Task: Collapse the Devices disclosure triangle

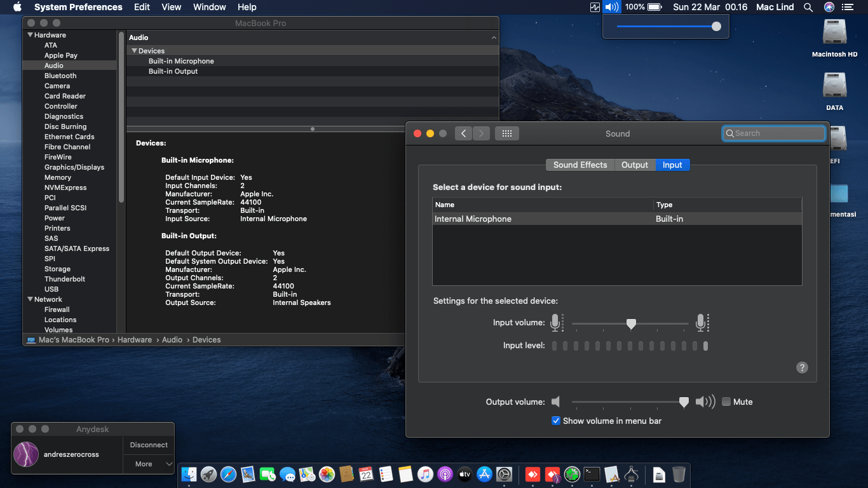Action: coord(134,51)
